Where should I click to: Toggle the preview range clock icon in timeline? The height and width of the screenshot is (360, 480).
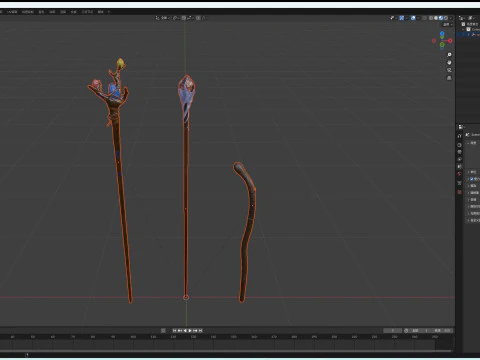coord(406,331)
